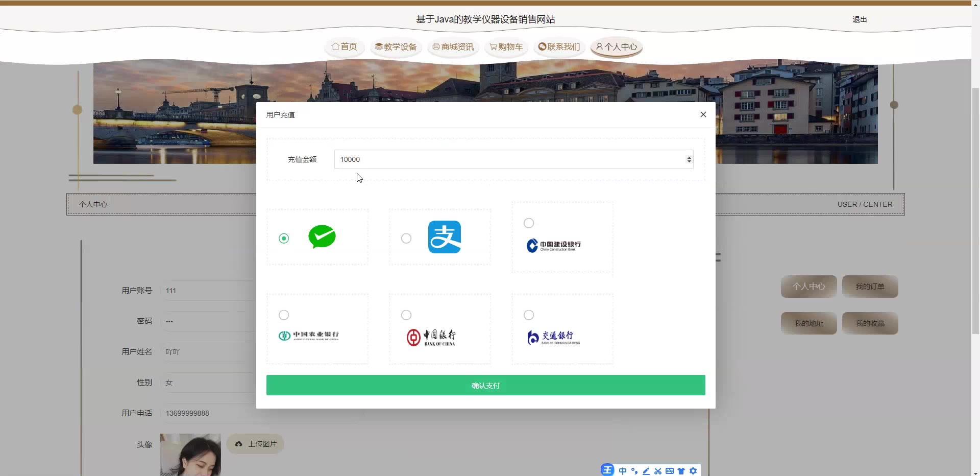Select the 中国建设银行 radio button

click(529, 223)
